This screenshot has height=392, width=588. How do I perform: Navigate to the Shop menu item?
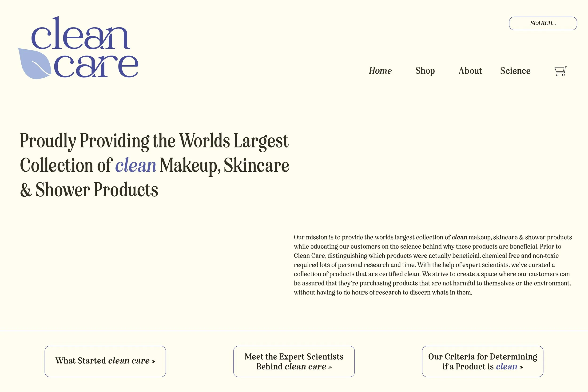click(425, 71)
